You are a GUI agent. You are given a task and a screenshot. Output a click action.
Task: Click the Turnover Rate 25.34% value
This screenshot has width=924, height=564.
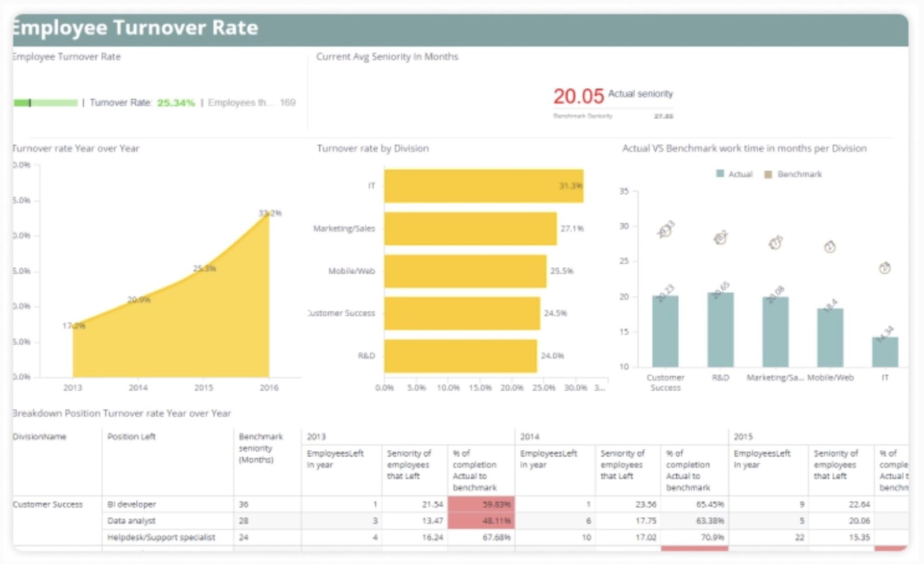[x=176, y=103]
